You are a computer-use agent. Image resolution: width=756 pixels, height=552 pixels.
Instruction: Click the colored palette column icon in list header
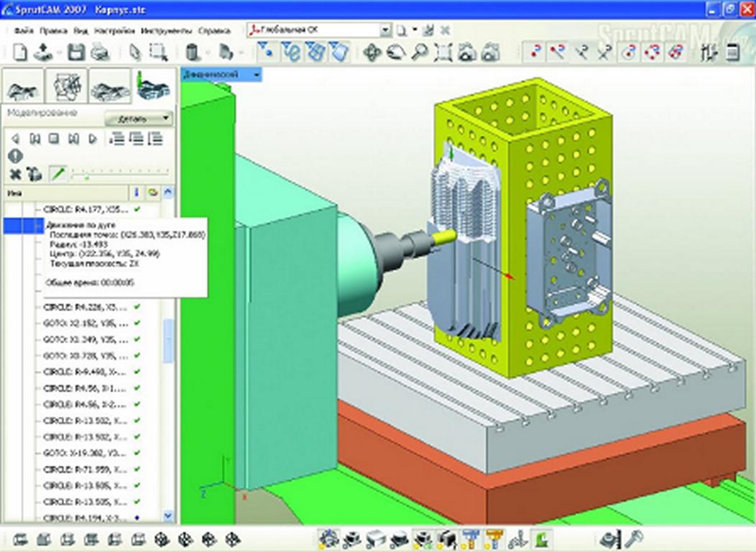click(x=153, y=193)
